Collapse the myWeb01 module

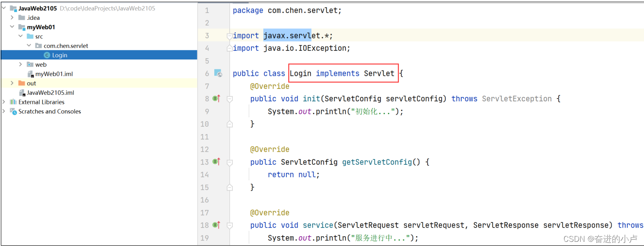[x=12, y=27]
